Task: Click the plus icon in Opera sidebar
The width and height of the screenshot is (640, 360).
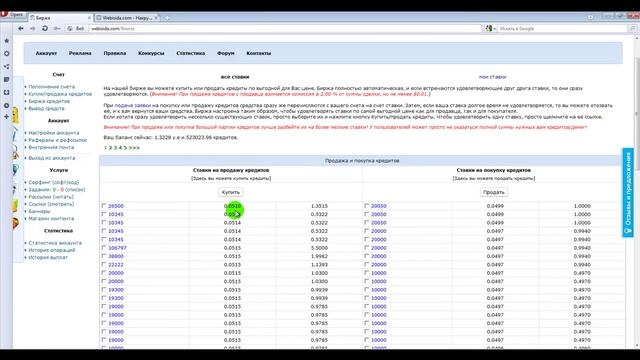Action: tap(7, 117)
